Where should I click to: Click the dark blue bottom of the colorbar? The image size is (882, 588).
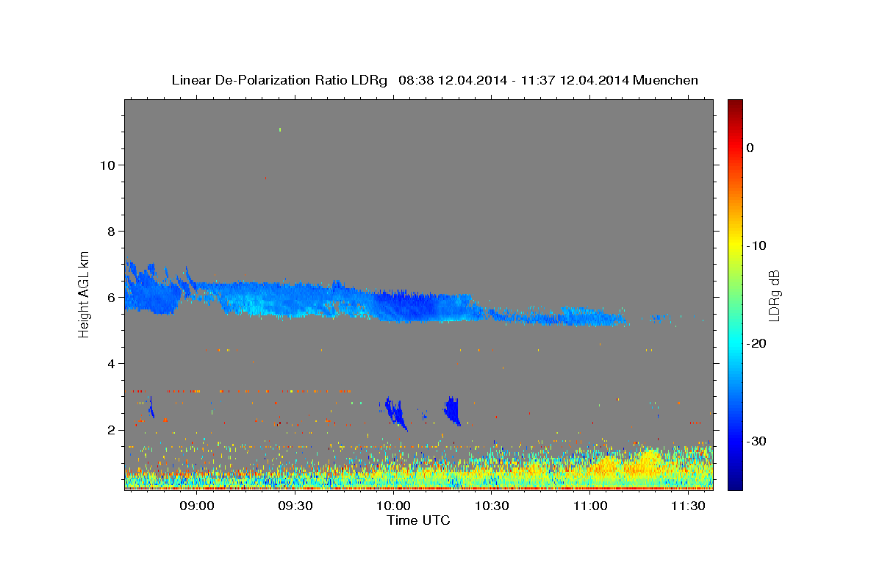(735, 481)
